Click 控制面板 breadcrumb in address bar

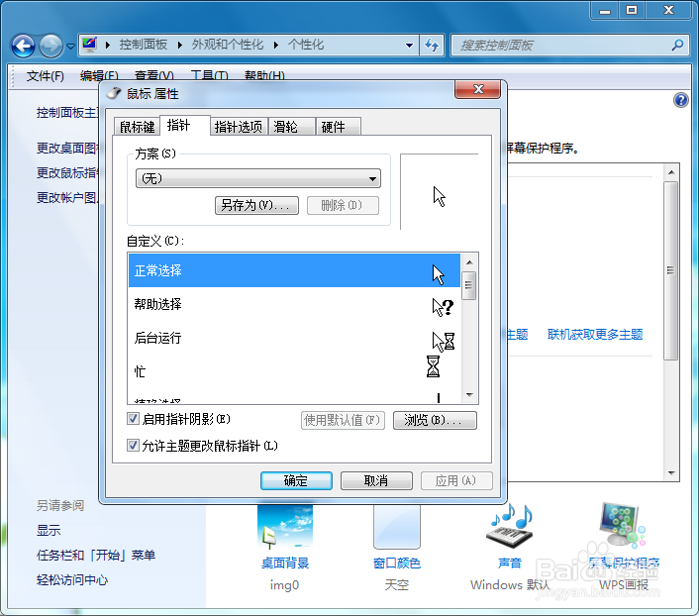tap(144, 45)
